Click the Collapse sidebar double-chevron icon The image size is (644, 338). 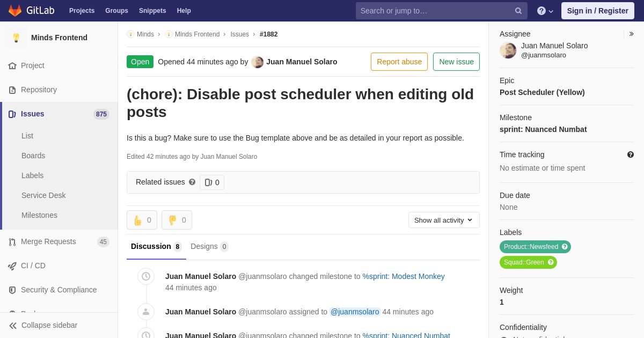13,325
